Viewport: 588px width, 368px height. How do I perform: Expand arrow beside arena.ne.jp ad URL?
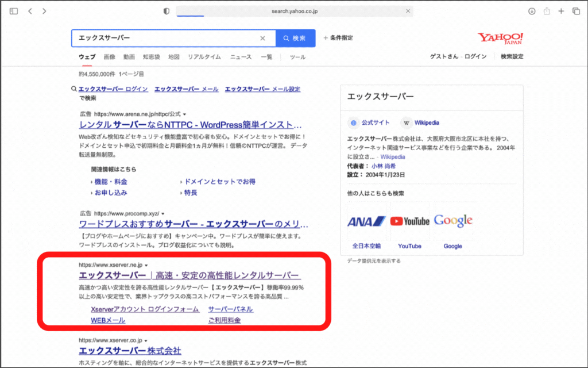coord(184,114)
